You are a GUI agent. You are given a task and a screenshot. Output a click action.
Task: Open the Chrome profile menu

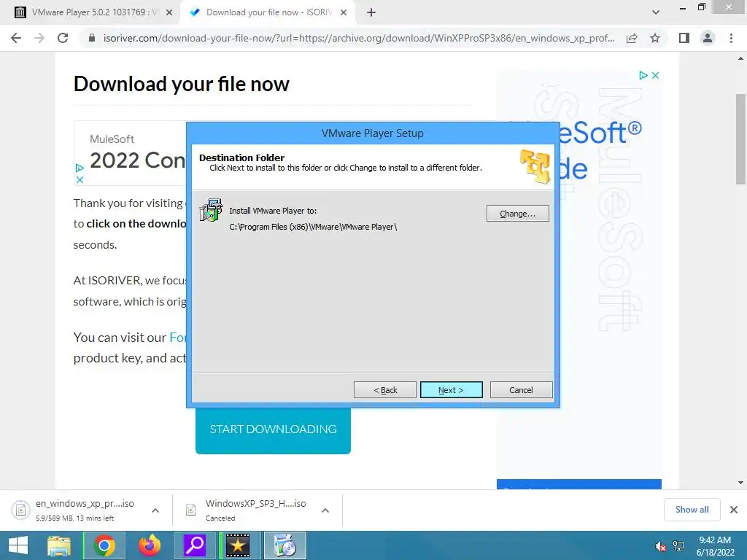(708, 38)
